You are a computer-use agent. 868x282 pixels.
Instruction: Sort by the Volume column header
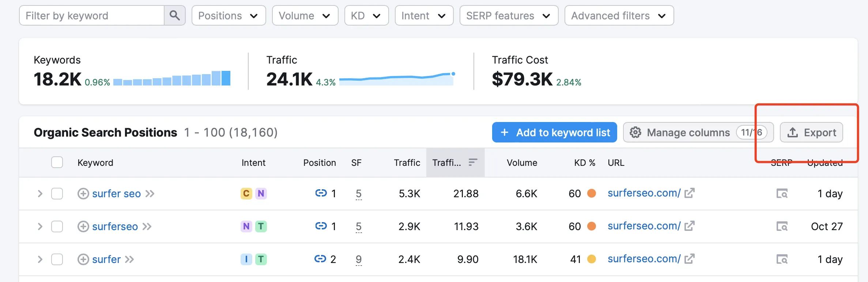coord(522,163)
